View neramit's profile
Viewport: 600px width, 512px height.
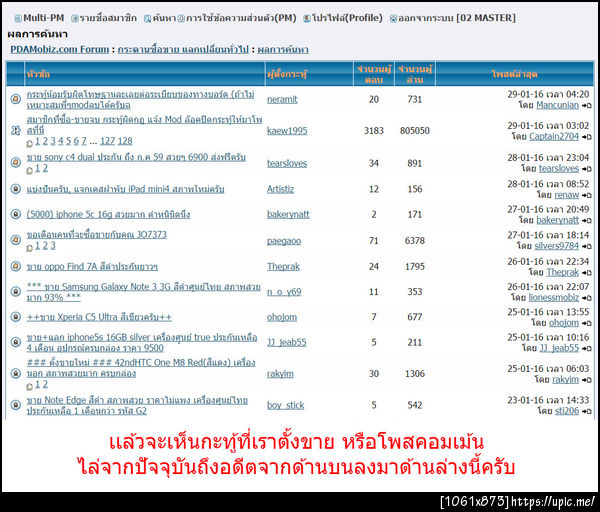[x=282, y=99]
